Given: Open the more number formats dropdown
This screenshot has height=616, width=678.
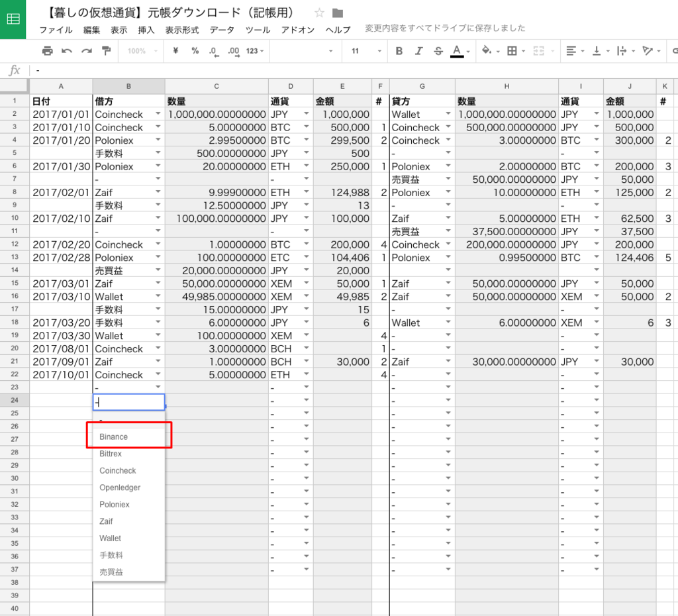Looking at the screenshot, I should [x=255, y=51].
